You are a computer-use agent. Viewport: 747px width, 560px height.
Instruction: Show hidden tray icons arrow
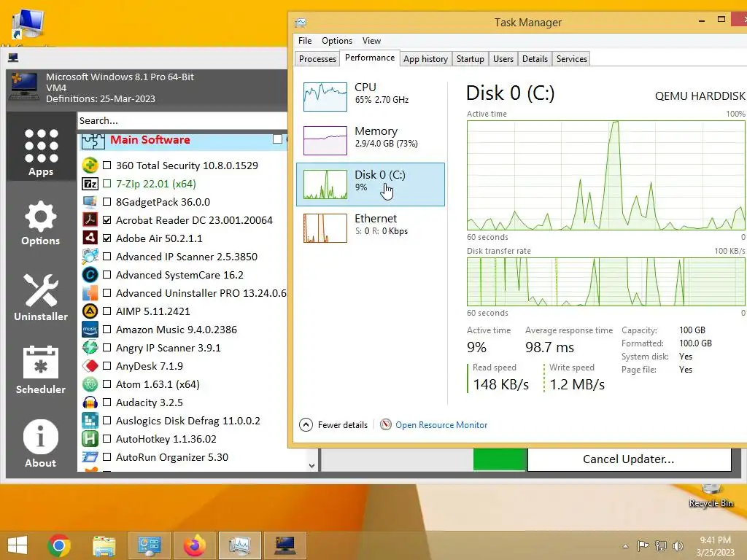(625, 546)
